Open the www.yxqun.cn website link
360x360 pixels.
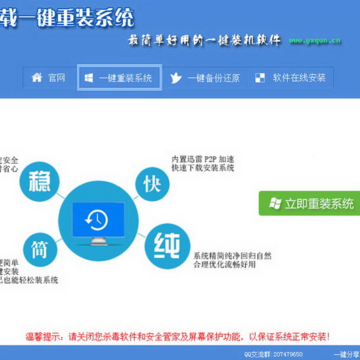click(x=315, y=41)
